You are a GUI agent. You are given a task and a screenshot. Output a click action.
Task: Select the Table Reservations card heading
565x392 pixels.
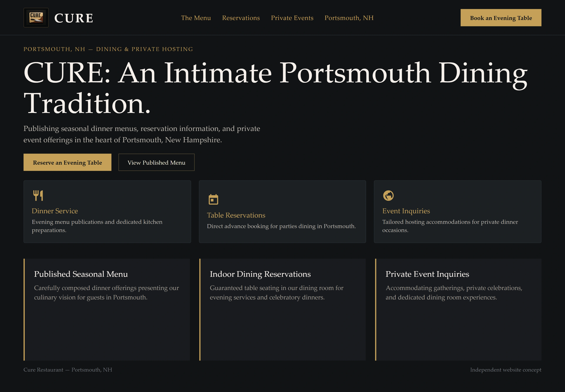pos(236,215)
